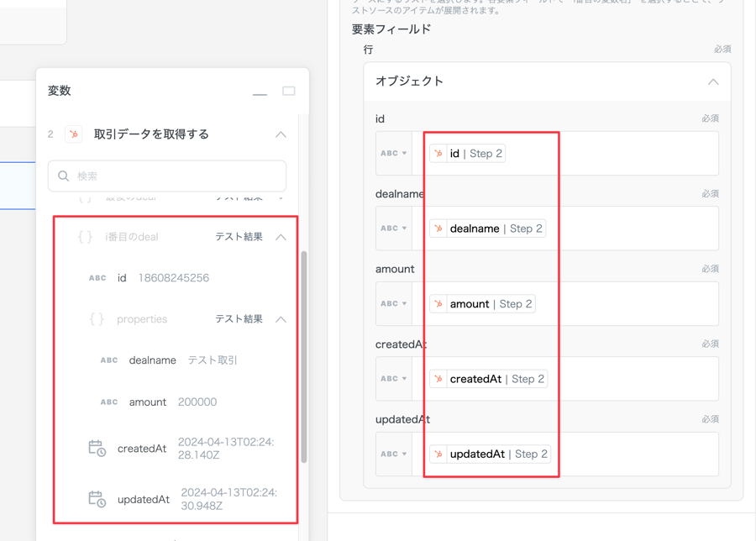Open the ABC type dropdown for amount field

coord(393,304)
